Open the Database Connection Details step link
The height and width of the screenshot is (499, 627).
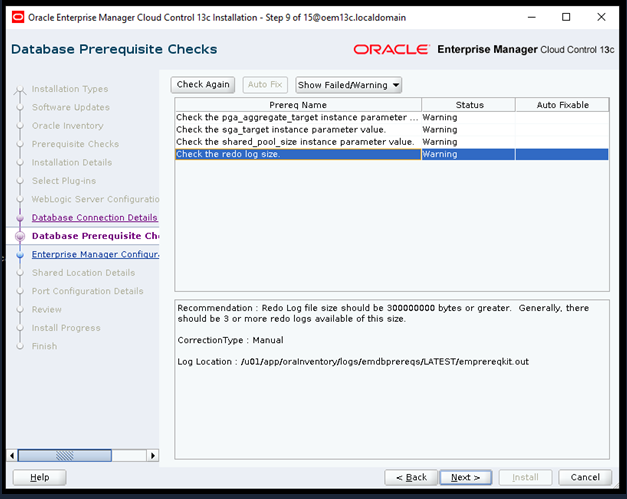95,218
